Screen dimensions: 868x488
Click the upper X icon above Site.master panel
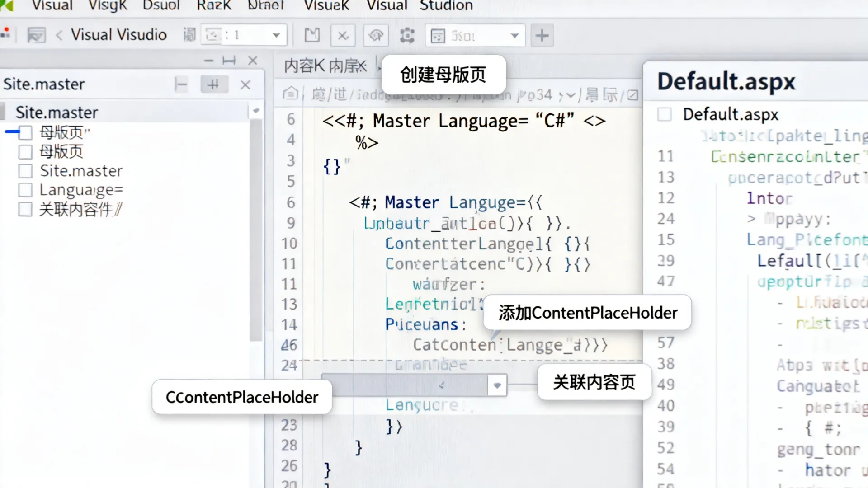(253, 61)
